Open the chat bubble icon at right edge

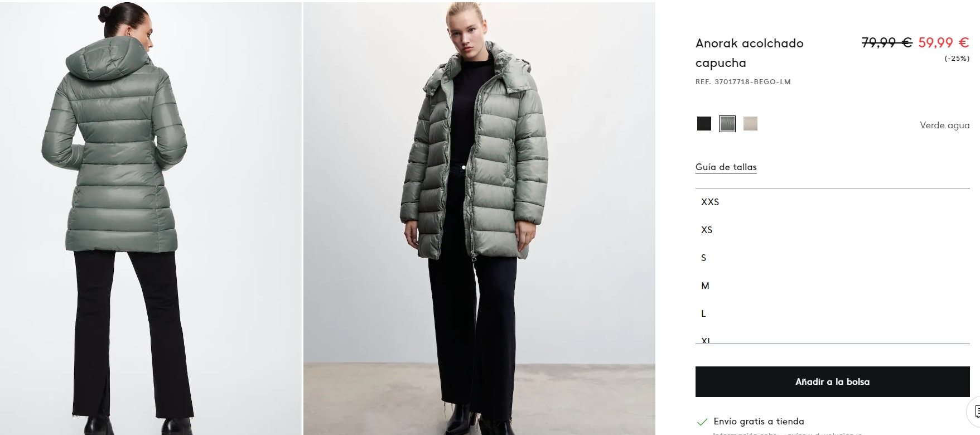click(x=974, y=412)
